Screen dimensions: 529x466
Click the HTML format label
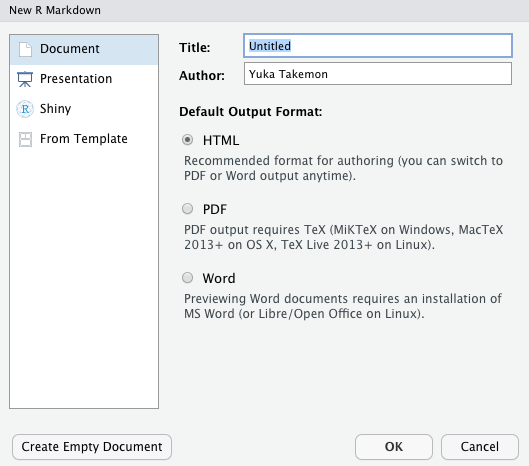tap(221, 140)
